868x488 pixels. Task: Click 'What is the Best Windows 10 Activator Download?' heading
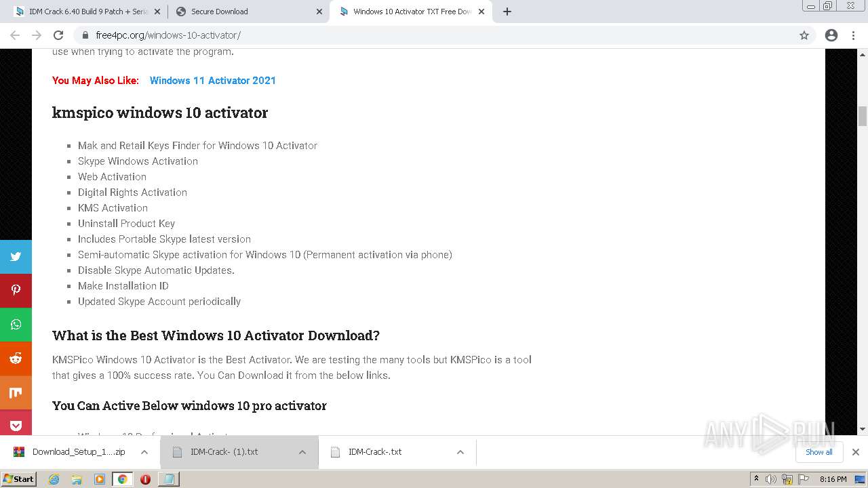click(x=216, y=335)
